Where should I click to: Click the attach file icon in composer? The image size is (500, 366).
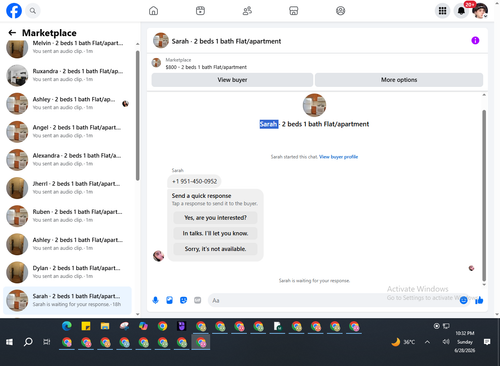pos(169,300)
